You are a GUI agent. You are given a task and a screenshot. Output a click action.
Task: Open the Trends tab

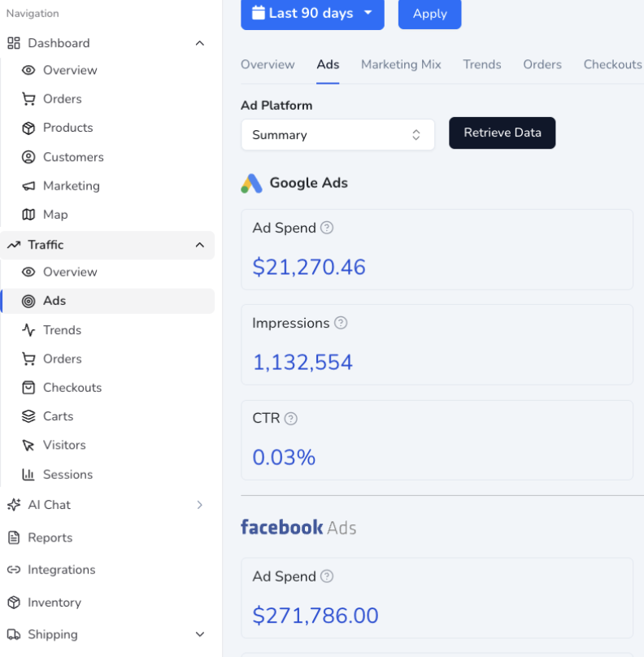[x=482, y=64]
